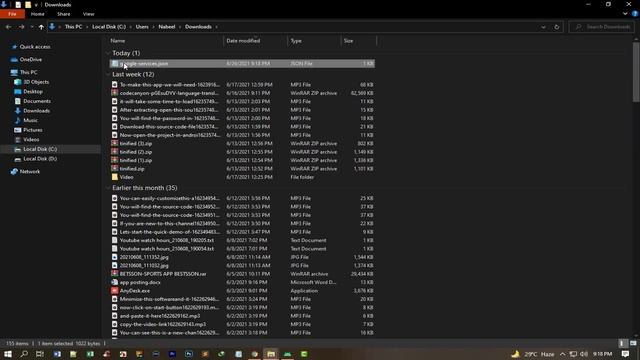Launch Excel from the taskbar

90,354
